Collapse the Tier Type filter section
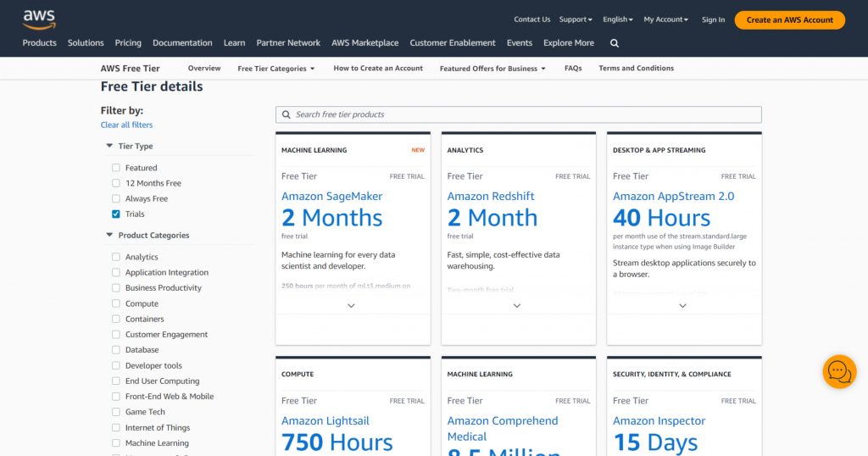 point(109,146)
